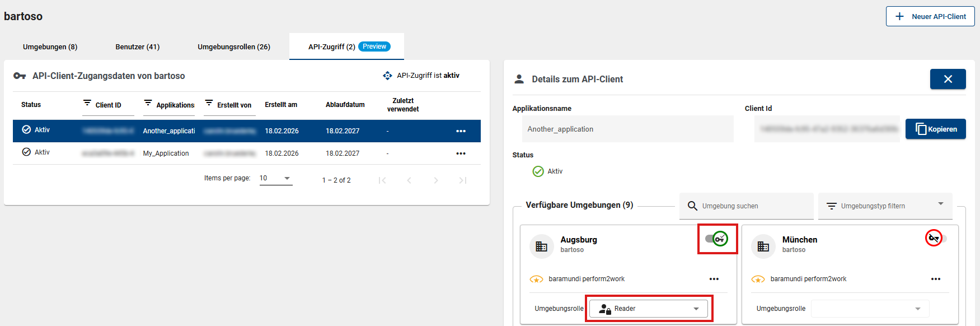Expand the Umgebungstyp filtern dropdown
Screen dimensions: 980x326
coord(885,206)
